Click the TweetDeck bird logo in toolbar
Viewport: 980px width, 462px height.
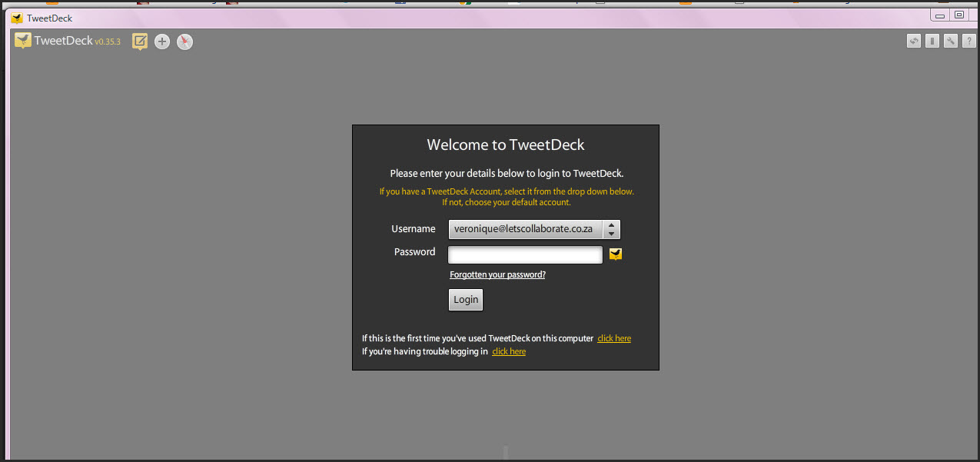tap(23, 41)
